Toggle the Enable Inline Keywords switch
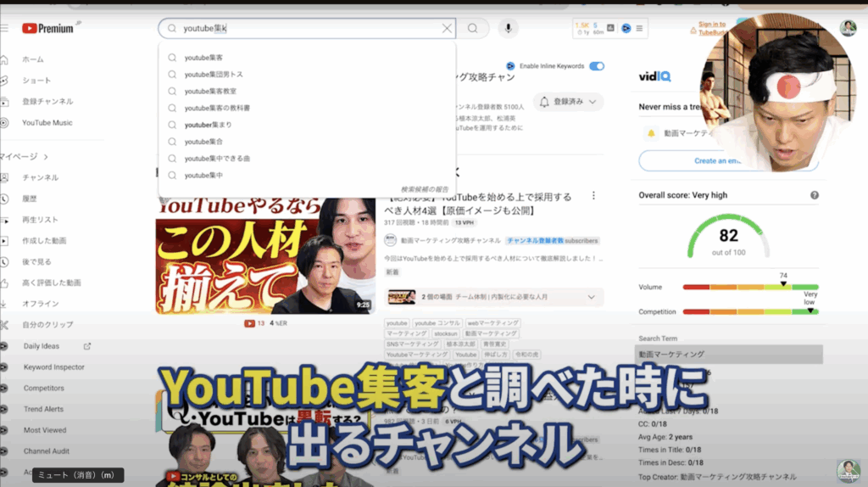 tap(597, 66)
